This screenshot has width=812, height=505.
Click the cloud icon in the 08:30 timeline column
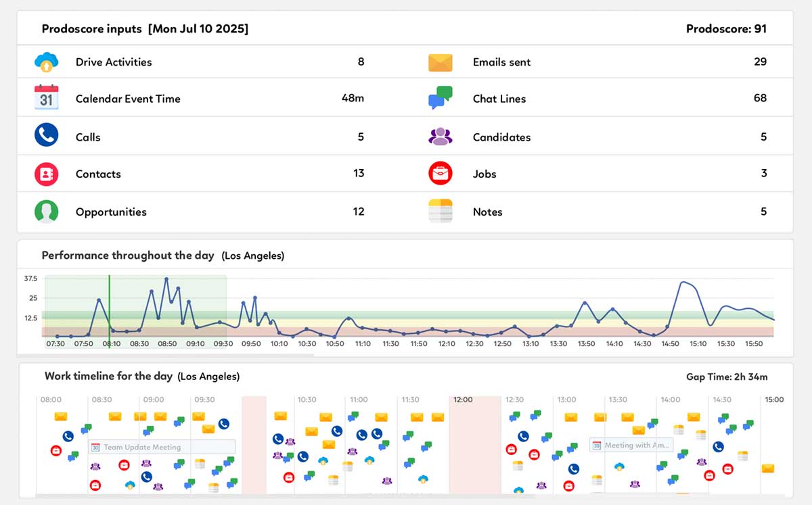(130, 485)
